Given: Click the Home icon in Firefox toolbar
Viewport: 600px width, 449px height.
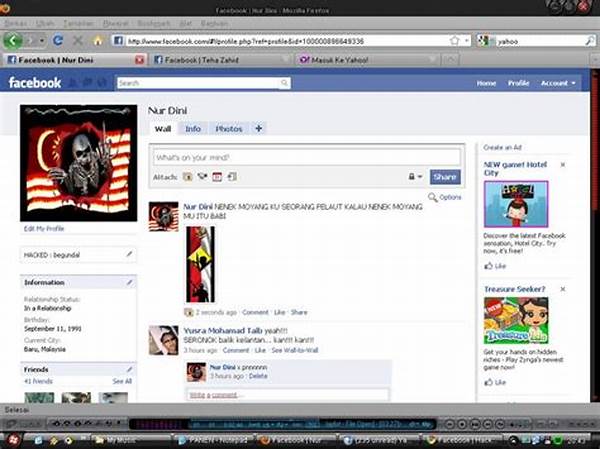Looking at the screenshot, I should coord(98,41).
